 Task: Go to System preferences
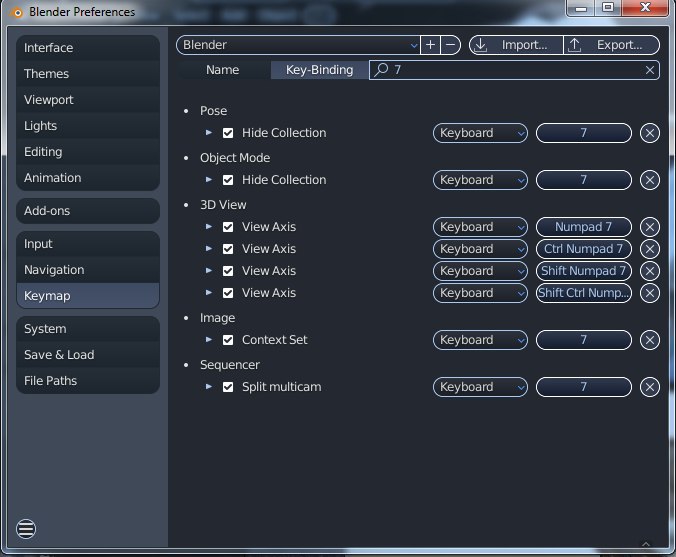[88, 329]
